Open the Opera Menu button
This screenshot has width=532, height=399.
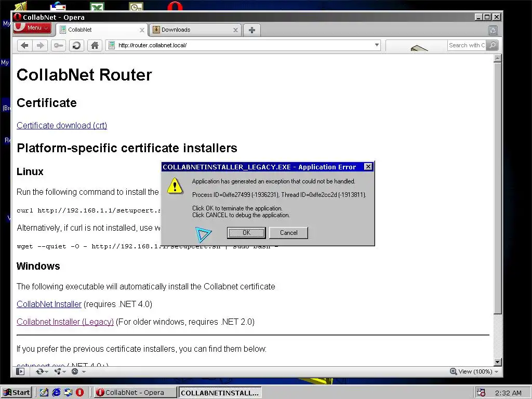(x=32, y=28)
